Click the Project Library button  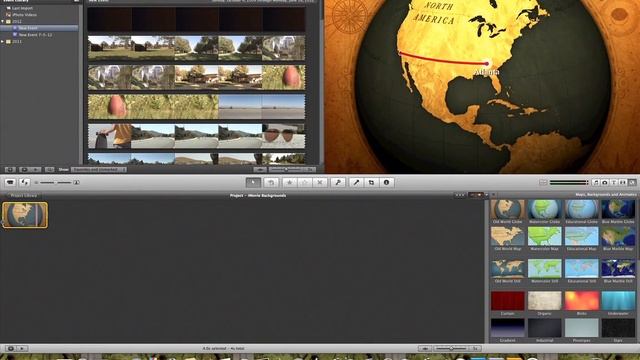(24, 196)
